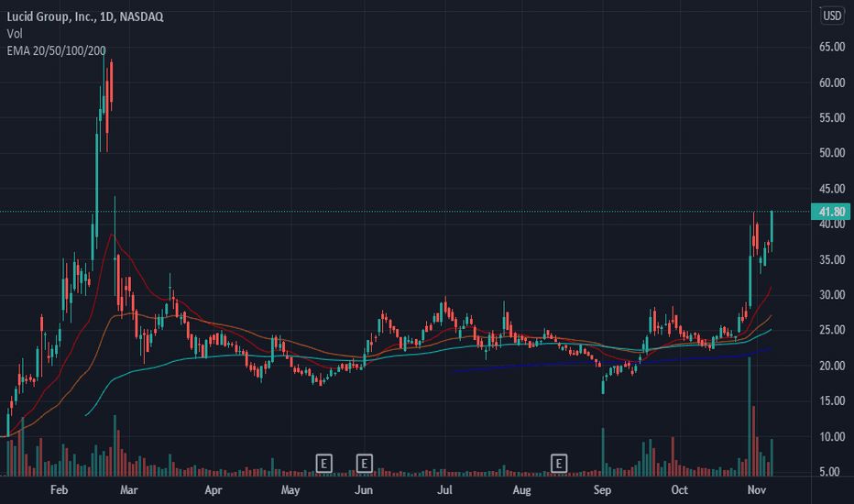The width and height of the screenshot is (854, 504).
Task: Click the Lucid Group, Inc. chart title
Action: click(x=85, y=16)
